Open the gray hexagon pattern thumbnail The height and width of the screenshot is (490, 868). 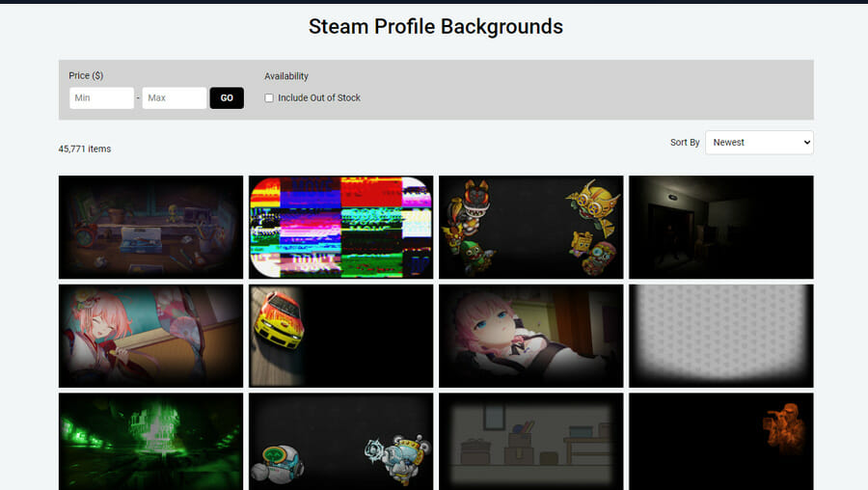pyautogui.click(x=721, y=336)
